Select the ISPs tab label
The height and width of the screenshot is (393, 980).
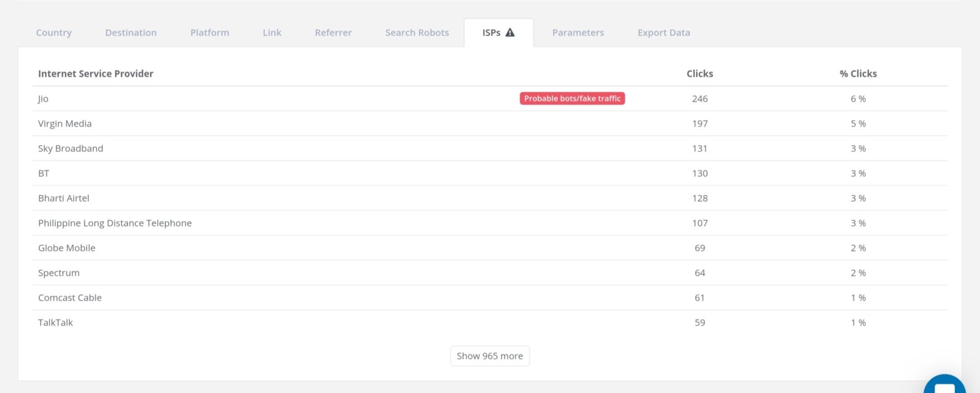coord(491,33)
